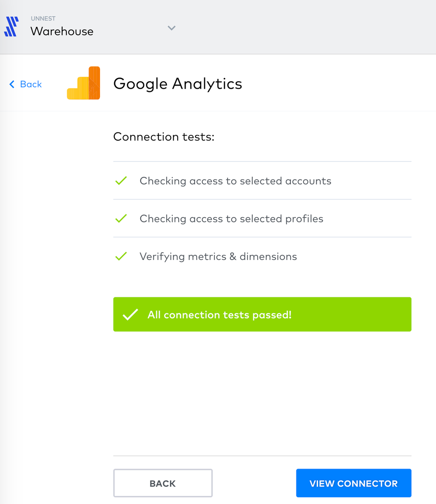The width and height of the screenshot is (436, 504).
Task: Click the Fivetran logo icon
Action: click(11, 27)
